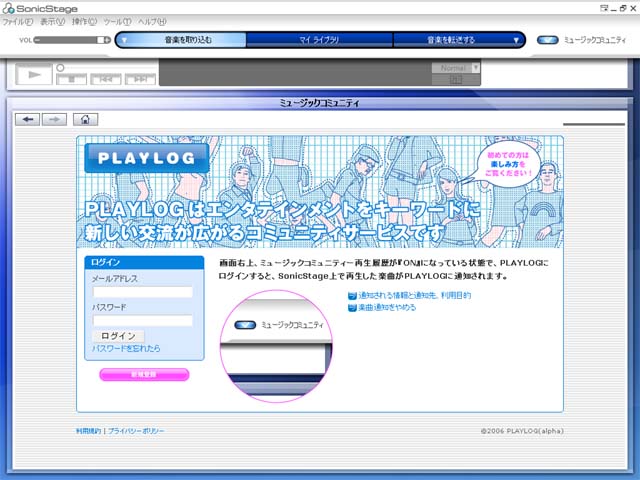Screen dimensions: 640x480
Task: Click the icon beside 楽曲通知をやめる
Action: coord(352,308)
